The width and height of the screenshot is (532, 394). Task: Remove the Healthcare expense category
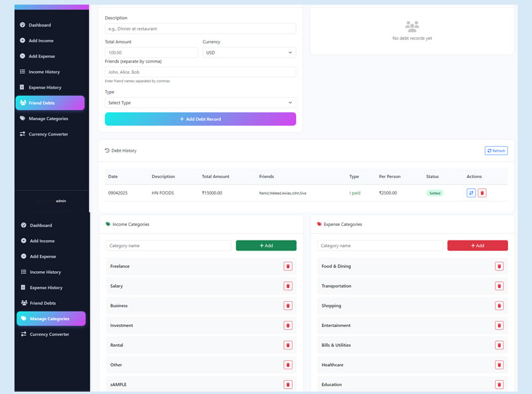coord(499,365)
